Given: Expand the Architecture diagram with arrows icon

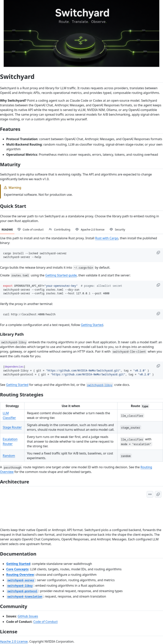Looking at the screenshot, I should click(x=150, y=494).
